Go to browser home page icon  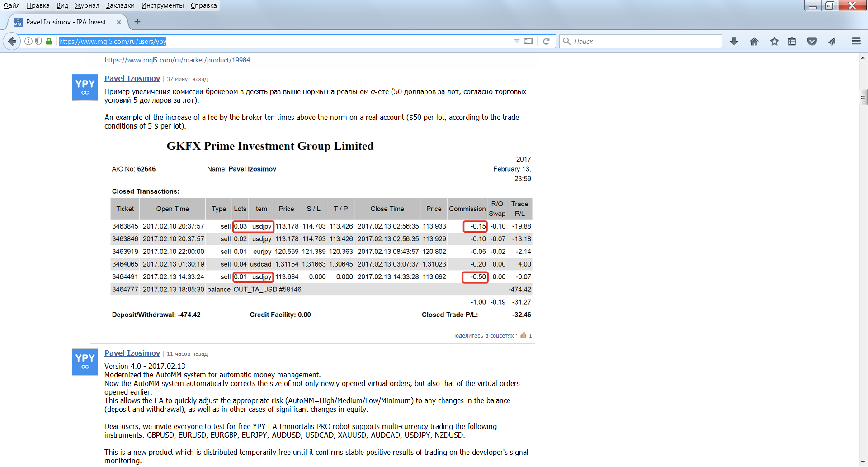point(754,41)
